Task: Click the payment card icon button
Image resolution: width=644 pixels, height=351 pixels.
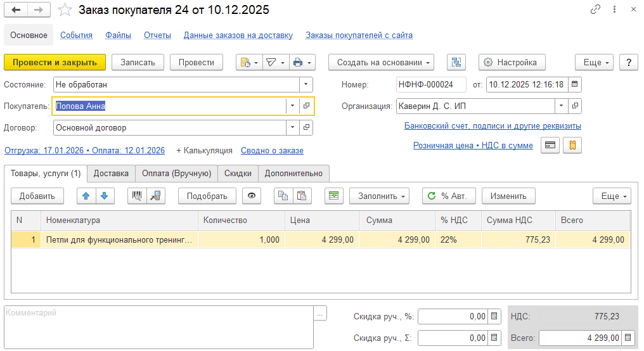Action: (550, 145)
